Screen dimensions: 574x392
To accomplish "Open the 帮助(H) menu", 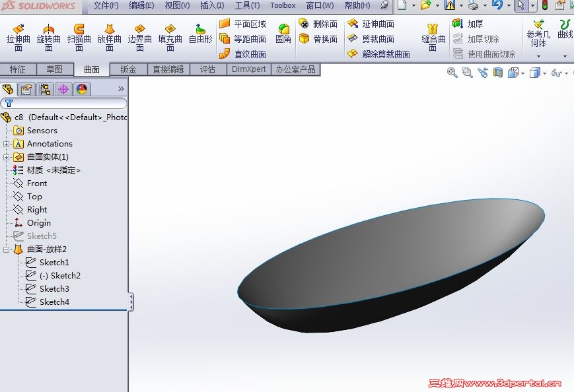I will click(357, 5).
